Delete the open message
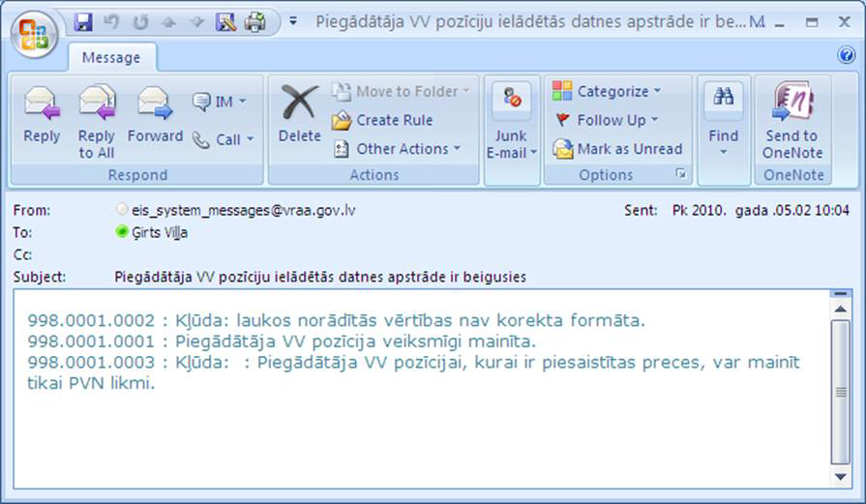Image resolution: width=866 pixels, height=504 pixels. (x=299, y=116)
